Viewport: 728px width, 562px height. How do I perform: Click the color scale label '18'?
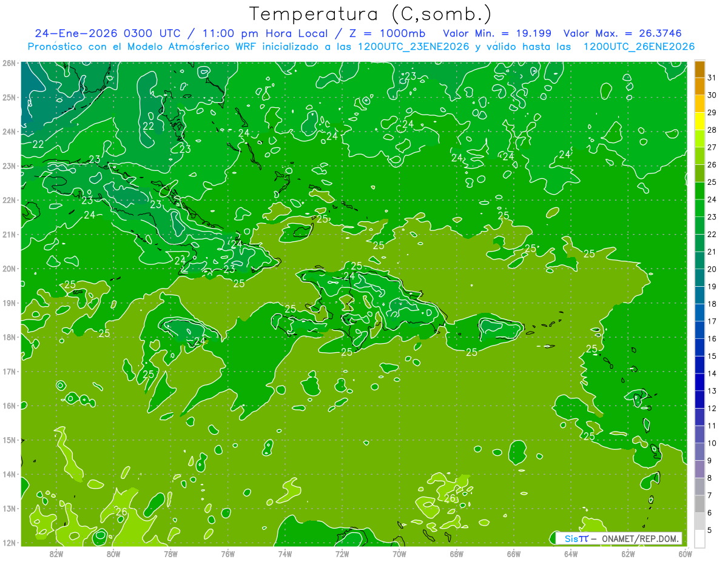pos(712,304)
